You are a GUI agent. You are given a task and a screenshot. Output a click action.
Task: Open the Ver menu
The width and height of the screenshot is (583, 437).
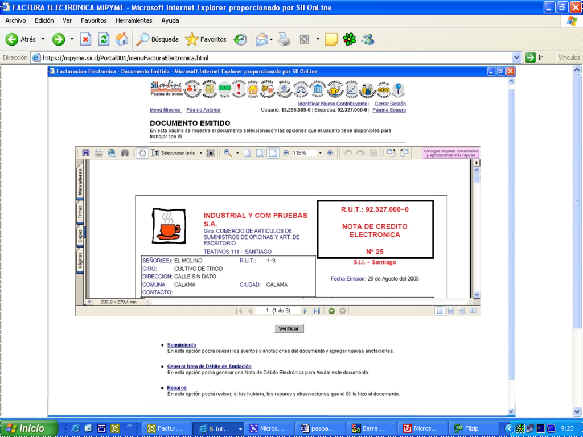tap(67, 20)
